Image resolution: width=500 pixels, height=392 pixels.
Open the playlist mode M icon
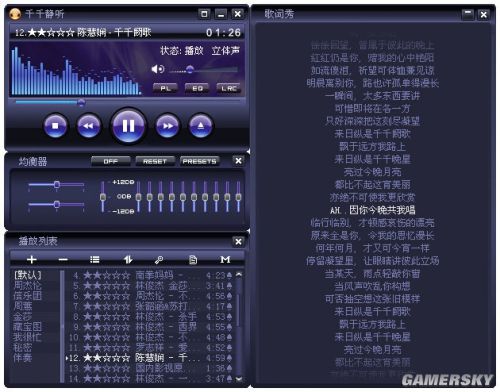pyautogui.click(x=225, y=259)
